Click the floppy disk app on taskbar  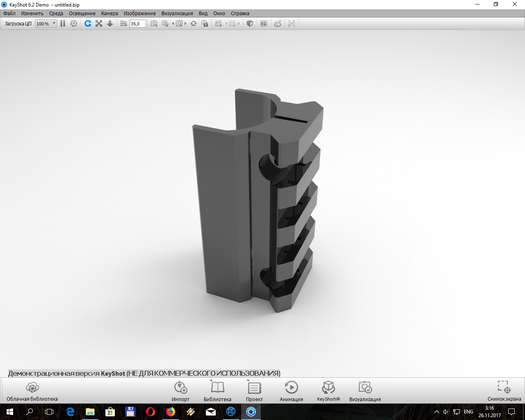130,412
